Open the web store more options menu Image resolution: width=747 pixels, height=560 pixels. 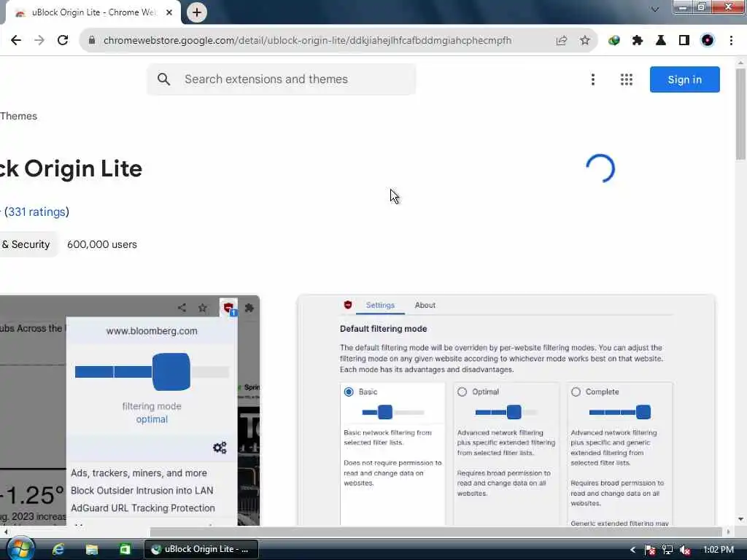point(592,79)
